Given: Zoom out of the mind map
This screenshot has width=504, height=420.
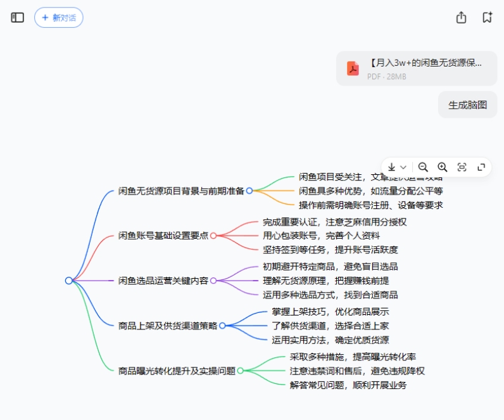Looking at the screenshot, I should [x=423, y=167].
